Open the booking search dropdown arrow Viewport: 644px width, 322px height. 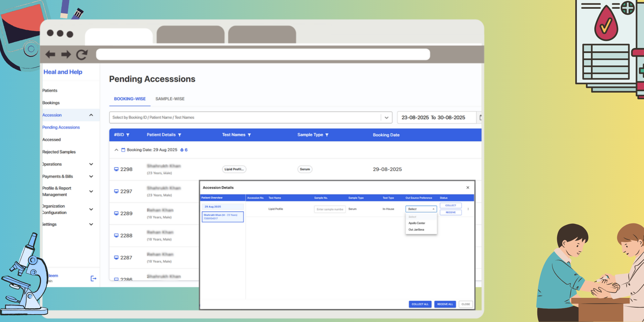point(386,117)
